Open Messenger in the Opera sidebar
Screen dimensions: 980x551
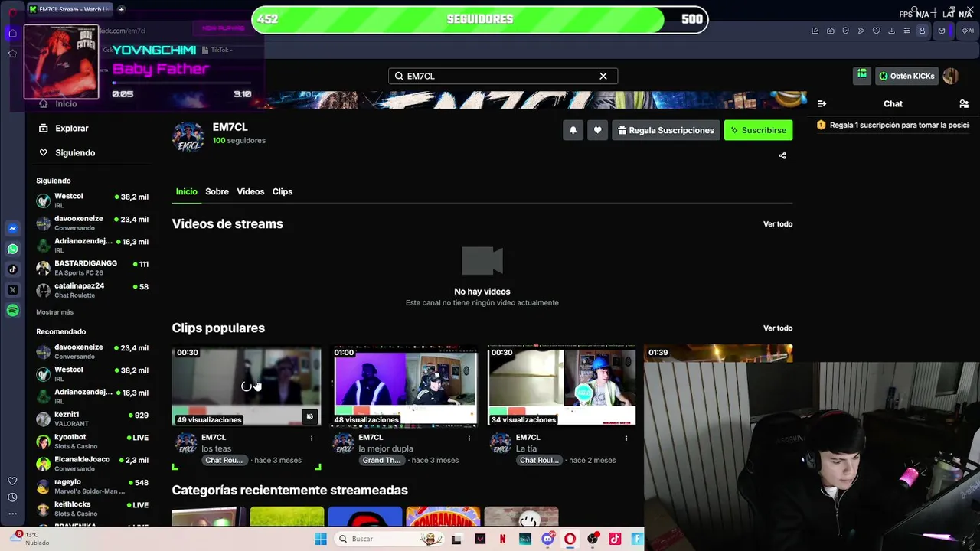tap(12, 228)
